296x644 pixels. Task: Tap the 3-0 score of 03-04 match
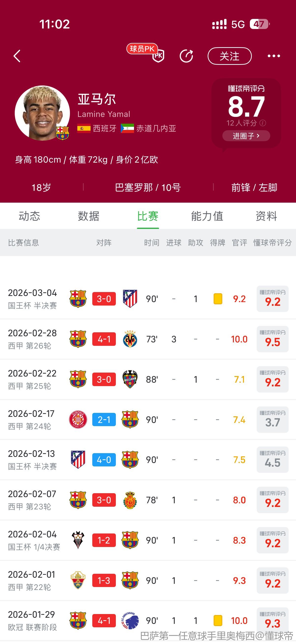coord(104,299)
